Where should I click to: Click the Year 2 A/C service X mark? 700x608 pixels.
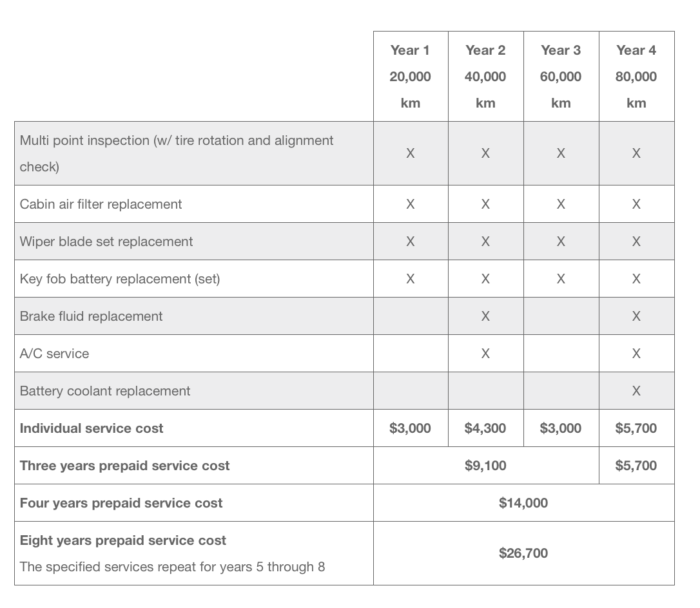[485, 354]
